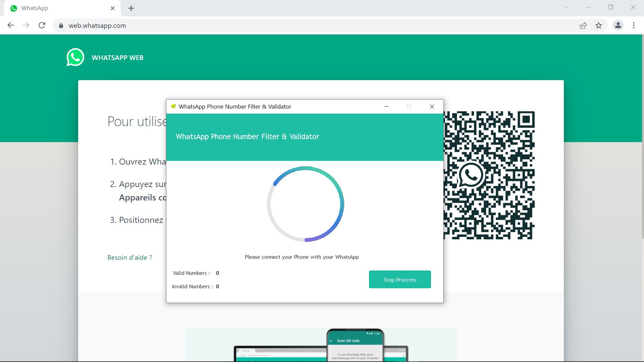Click the '3. Positionnez' instruction step

pos(138,220)
